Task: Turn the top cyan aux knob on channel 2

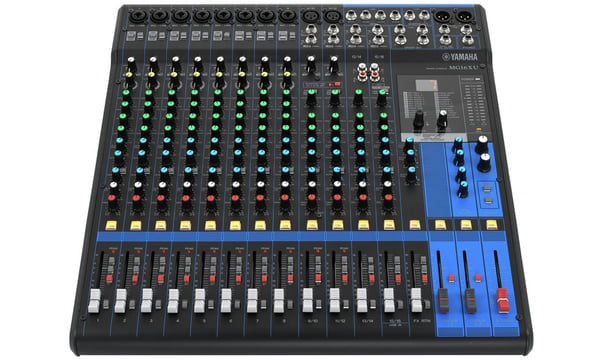Action: pyautogui.click(x=143, y=144)
